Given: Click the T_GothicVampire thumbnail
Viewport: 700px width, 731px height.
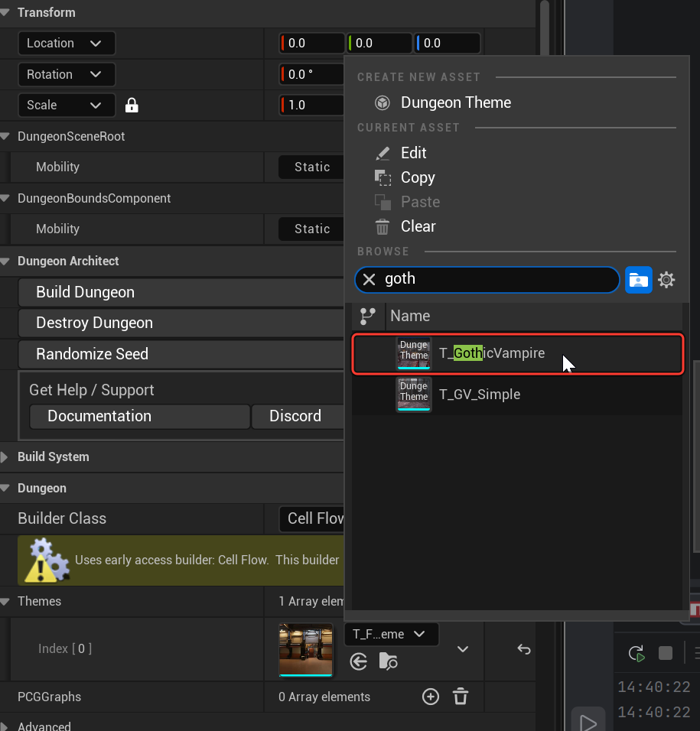Looking at the screenshot, I should (414, 354).
